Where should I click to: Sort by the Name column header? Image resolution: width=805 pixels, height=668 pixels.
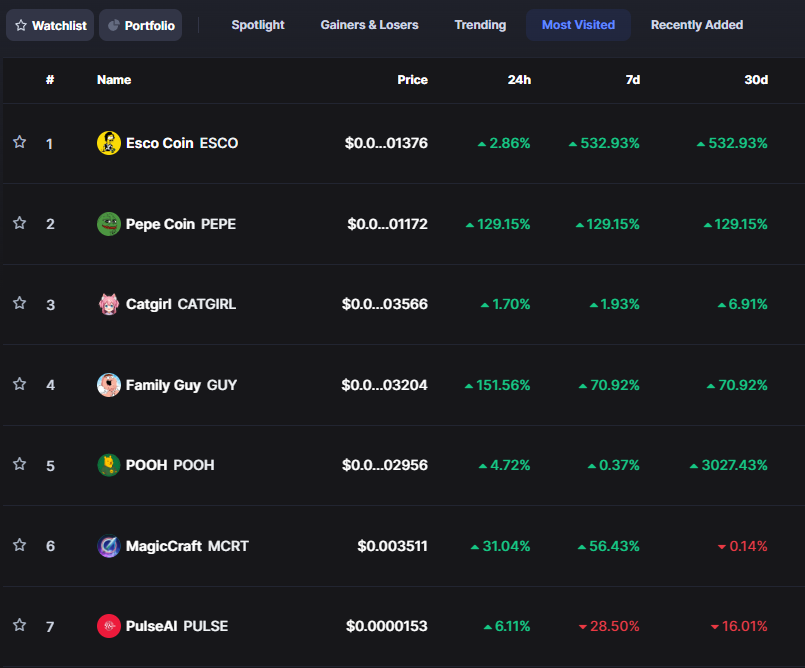point(114,80)
